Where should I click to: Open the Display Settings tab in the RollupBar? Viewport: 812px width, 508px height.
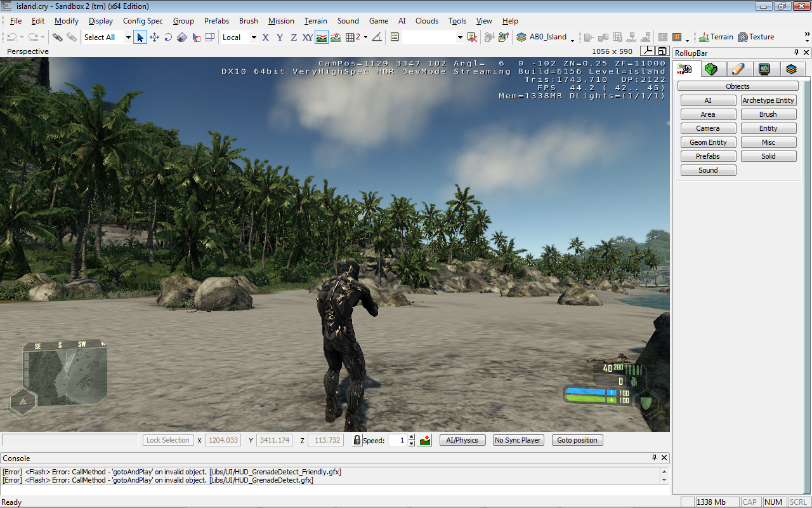click(764, 69)
